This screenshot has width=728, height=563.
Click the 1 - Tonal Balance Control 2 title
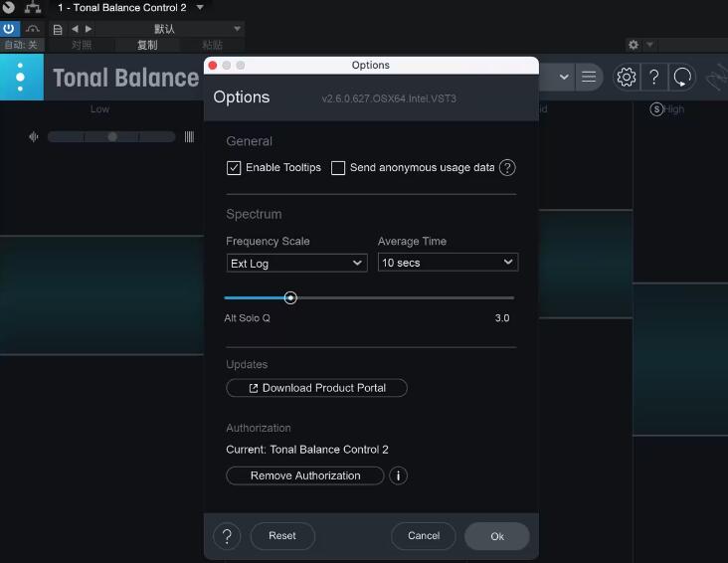click(122, 7)
